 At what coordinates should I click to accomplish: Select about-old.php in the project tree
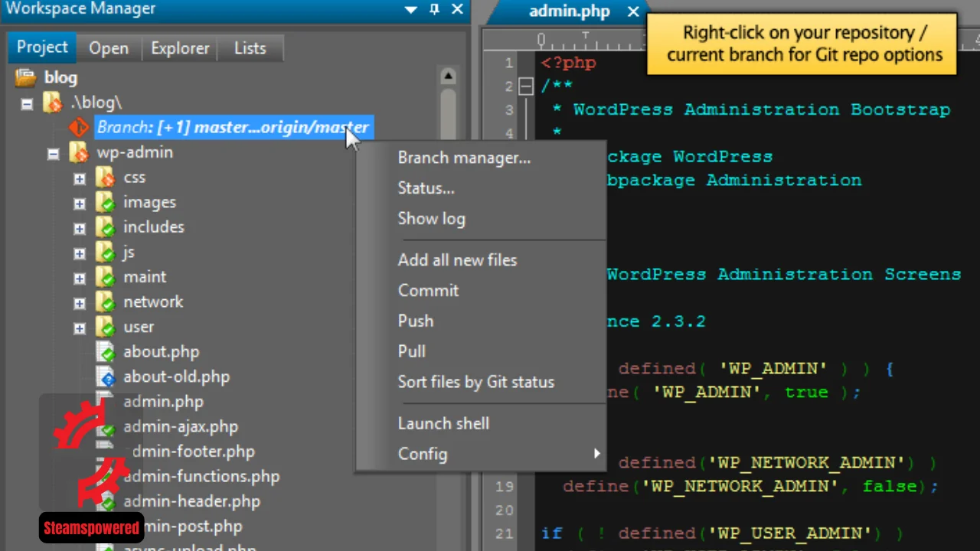point(176,377)
